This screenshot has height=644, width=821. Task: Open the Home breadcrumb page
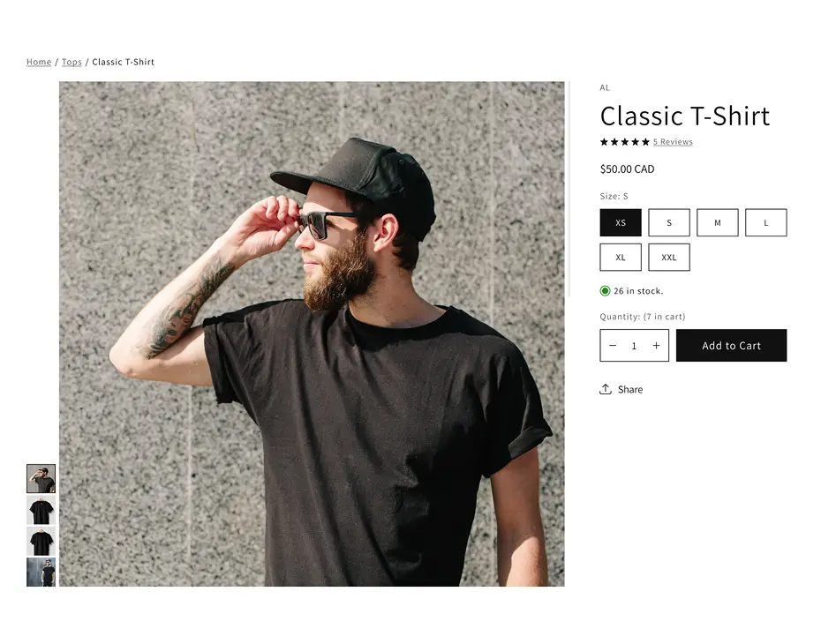tap(39, 62)
